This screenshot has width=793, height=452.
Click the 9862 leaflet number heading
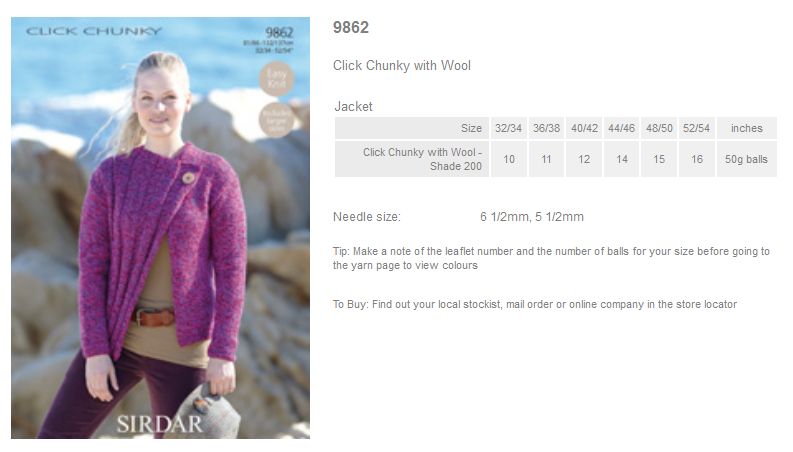point(351,27)
